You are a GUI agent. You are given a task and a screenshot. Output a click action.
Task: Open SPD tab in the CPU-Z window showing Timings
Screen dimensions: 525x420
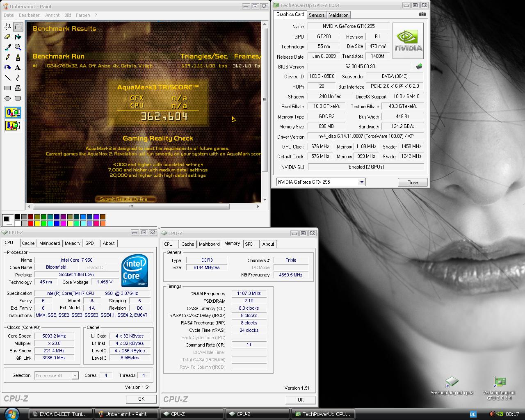coord(249,244)
